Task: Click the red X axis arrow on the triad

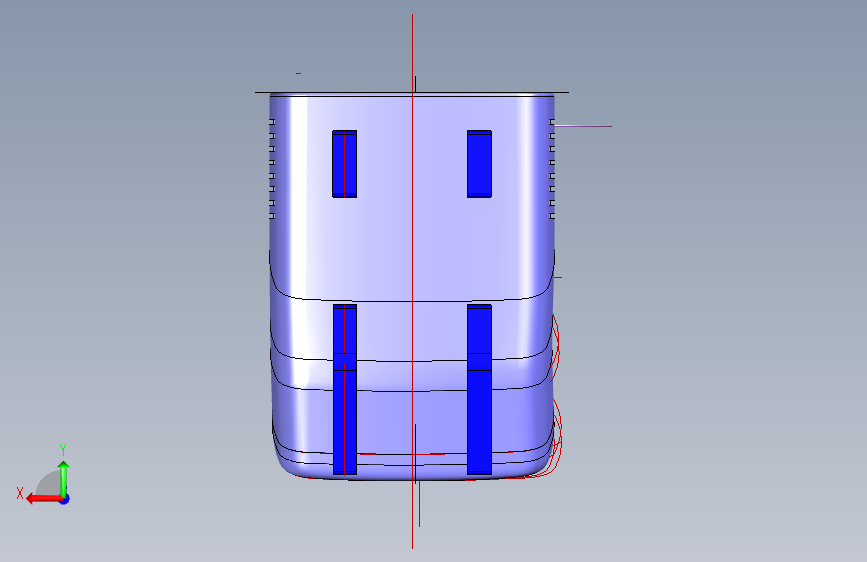Action: click(x=44, y=499)
